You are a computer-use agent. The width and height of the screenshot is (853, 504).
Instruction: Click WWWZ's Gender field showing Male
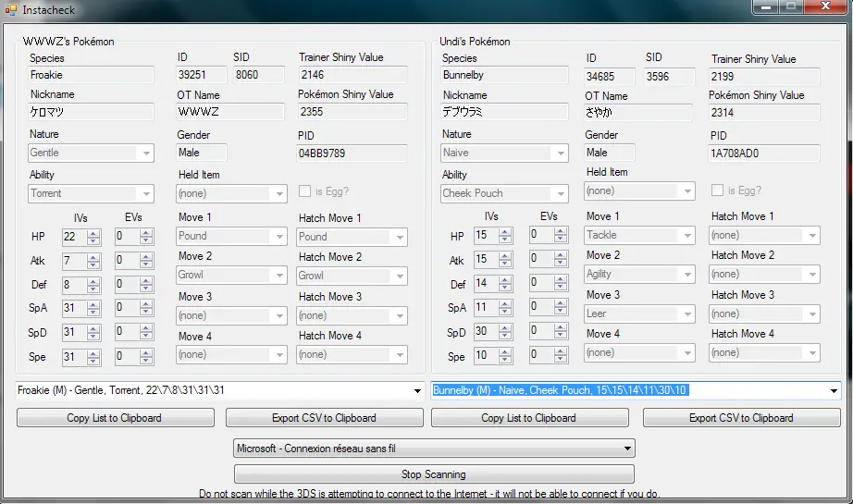point(202,153)
